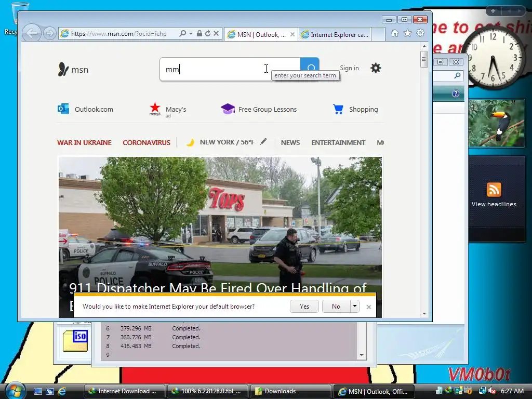Click the Macy's star logo icon
Screen dimensions: 532x399
click(155, 109)
